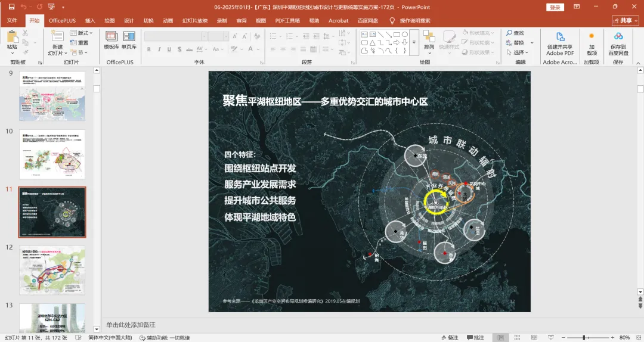
Task: Toggle Bold formatting
Action: pyautogui.click(x=148, y=49)
